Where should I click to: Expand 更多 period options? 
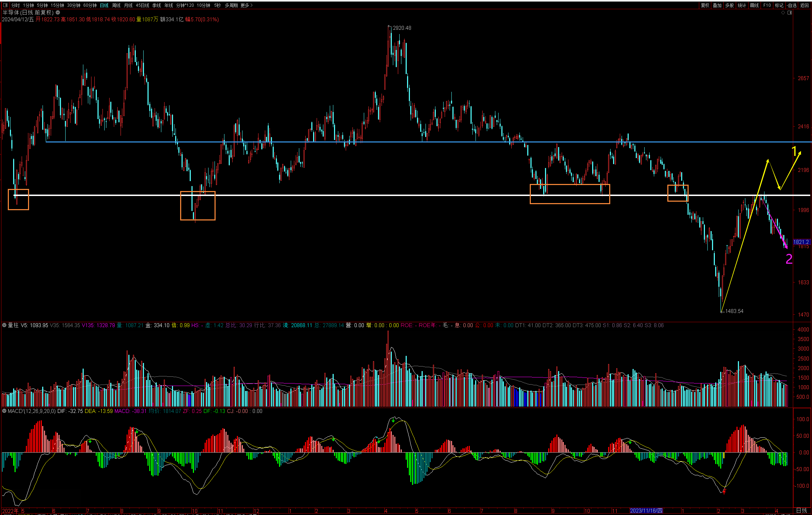coord(246,5)
